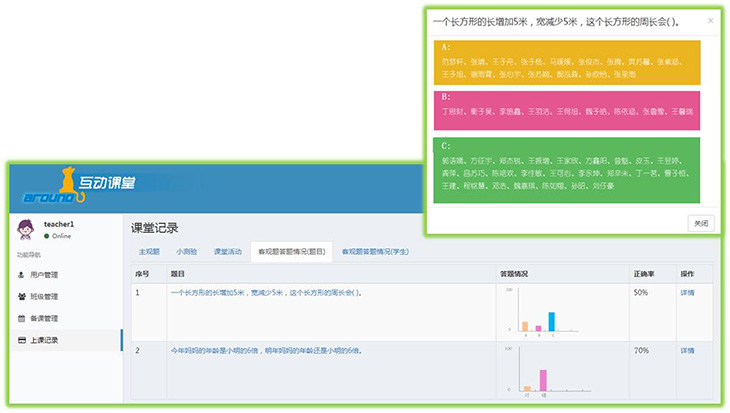Viewport: 730px width, 413px height.
Task: Click the 用户管理 user icon in sidebar
Action: (x=22, y=273)
